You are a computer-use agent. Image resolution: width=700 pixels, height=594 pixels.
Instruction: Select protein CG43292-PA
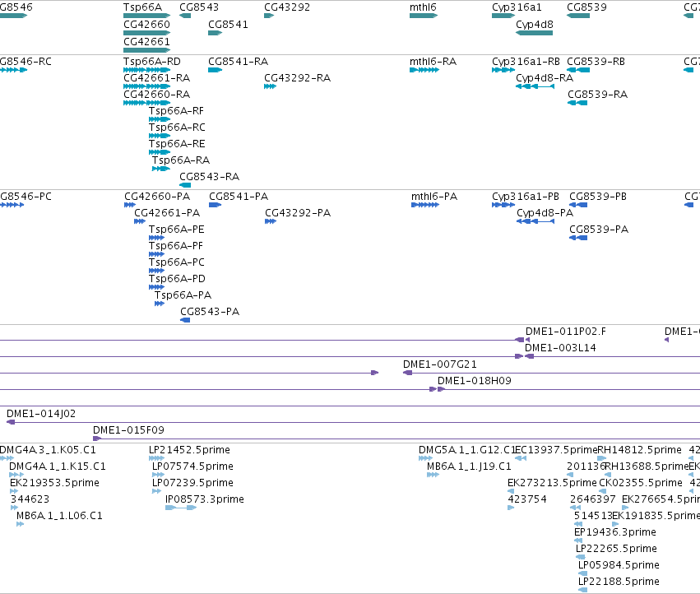[271, 221]
